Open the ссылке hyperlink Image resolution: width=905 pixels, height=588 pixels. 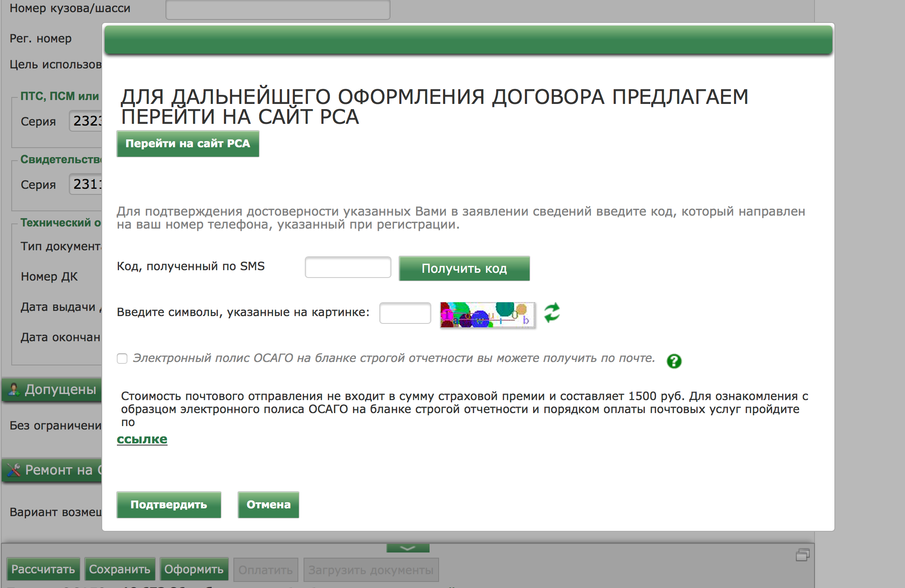pos(142,439)
